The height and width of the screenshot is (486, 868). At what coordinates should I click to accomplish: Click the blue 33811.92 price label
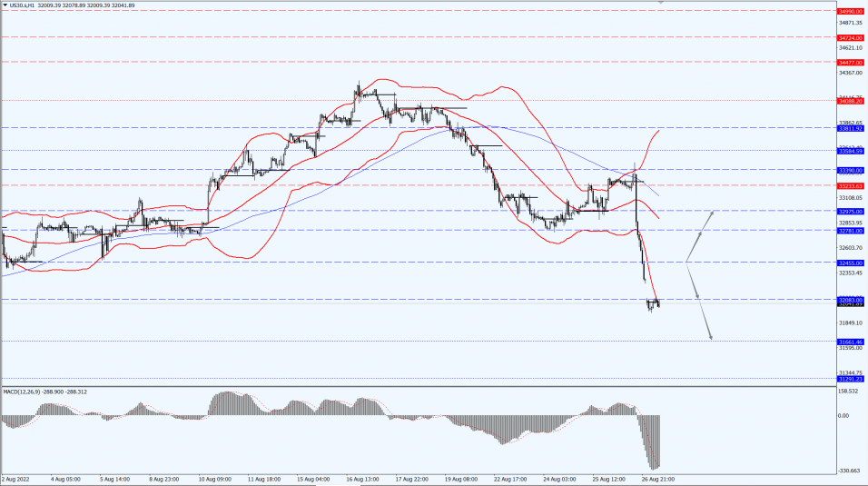pyautogui.click(x=850, y=128)
